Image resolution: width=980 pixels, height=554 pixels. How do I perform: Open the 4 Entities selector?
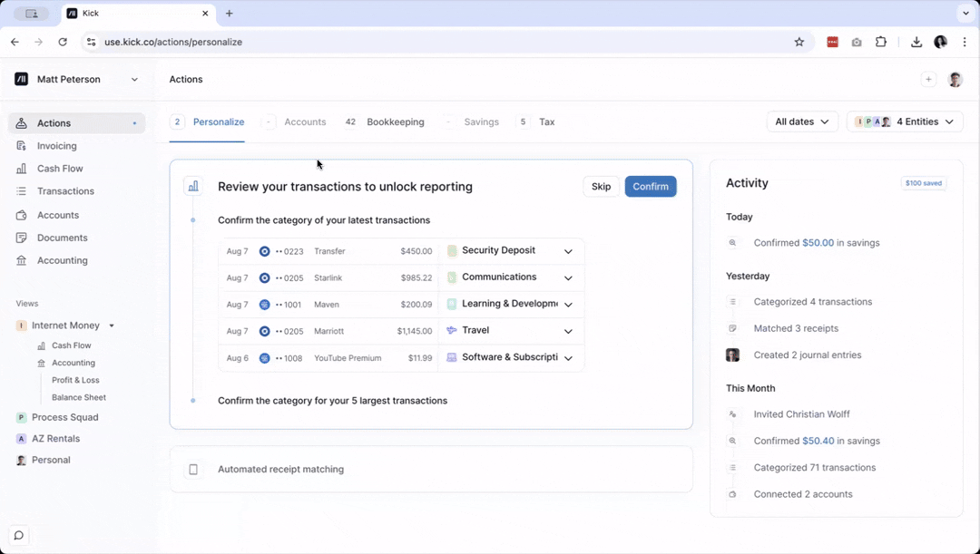tap(905, 121)
